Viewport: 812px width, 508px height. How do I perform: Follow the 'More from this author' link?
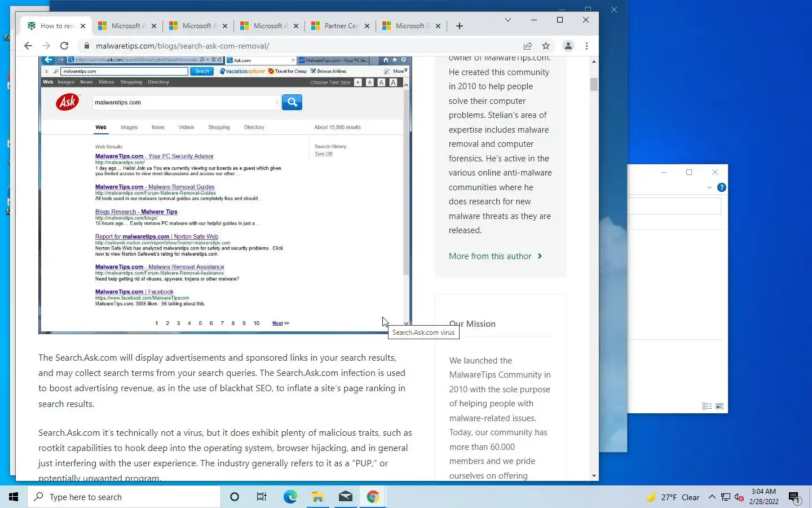[x=495, y=256]
